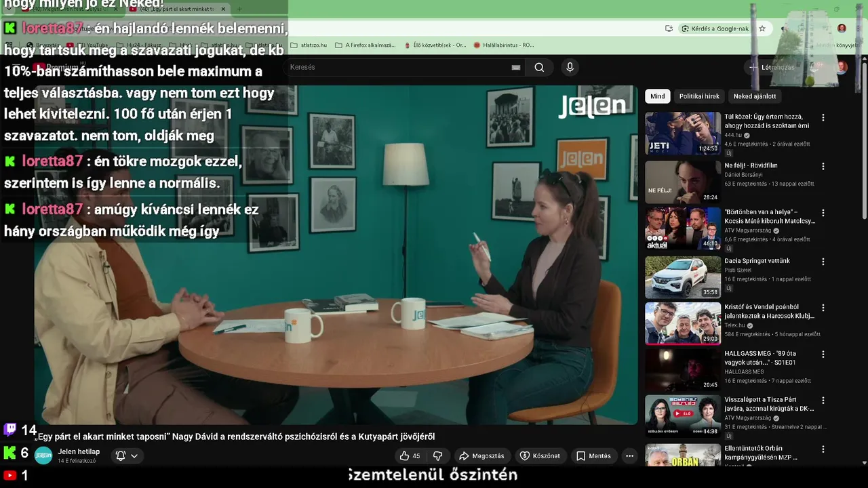The image size is (868, 488).
Task: Open options menu for "Börtönben van a helye" video
Action: pyautogui.click(x=823, y=213)
